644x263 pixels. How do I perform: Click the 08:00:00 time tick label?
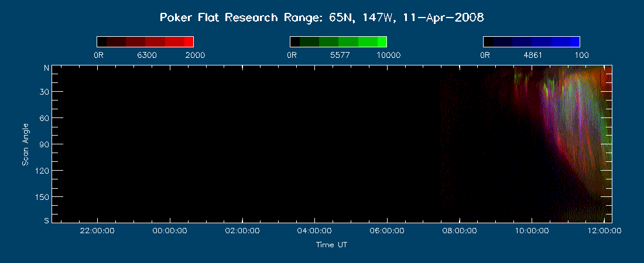(459, 231)
